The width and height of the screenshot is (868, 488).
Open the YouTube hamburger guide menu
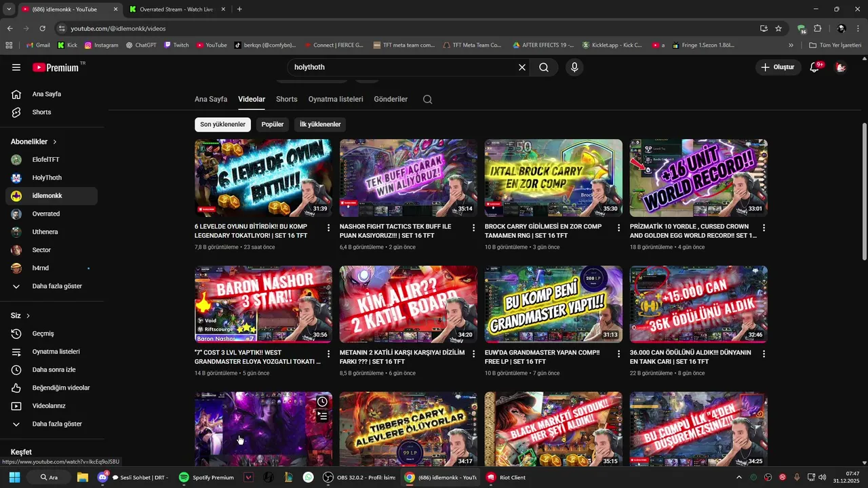[x=16, y=67]
